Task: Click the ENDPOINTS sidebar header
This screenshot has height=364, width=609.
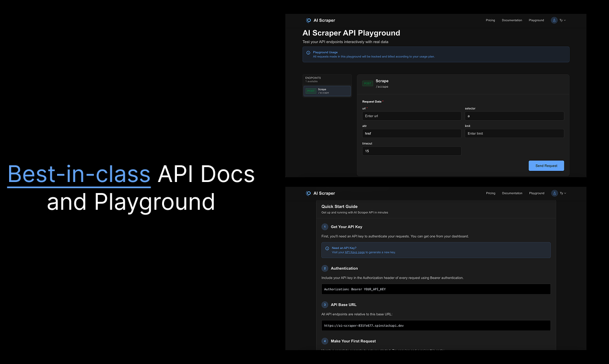Action: tap(313, 78)
